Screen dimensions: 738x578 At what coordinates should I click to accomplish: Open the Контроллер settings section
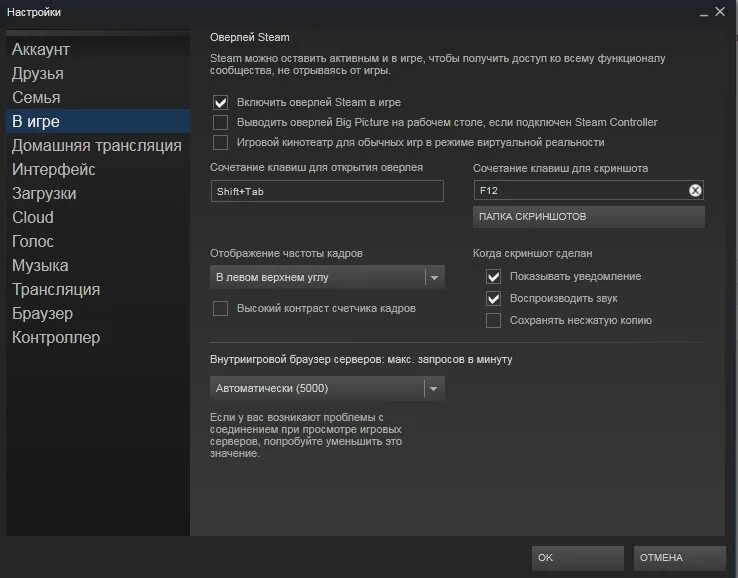(x=98, y=337)
